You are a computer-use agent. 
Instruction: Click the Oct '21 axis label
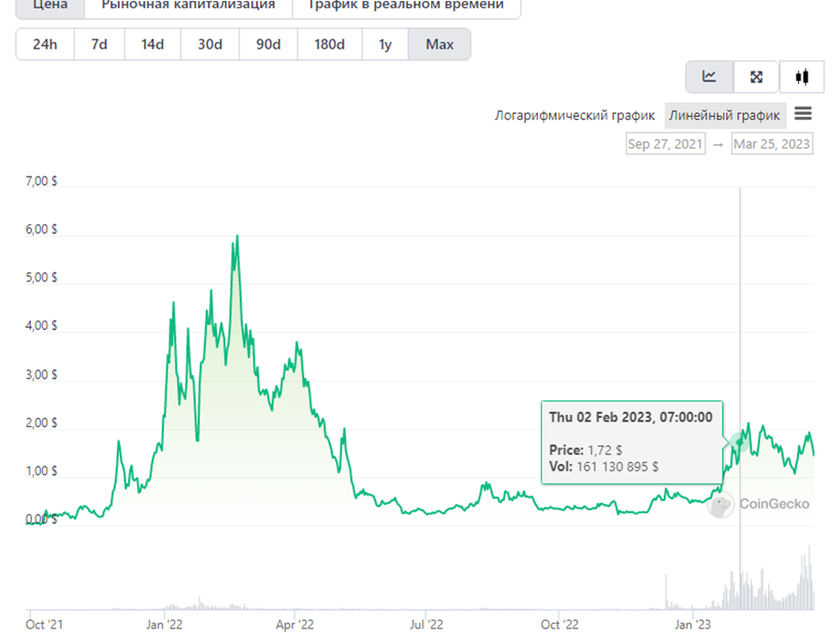click(44, 625)
